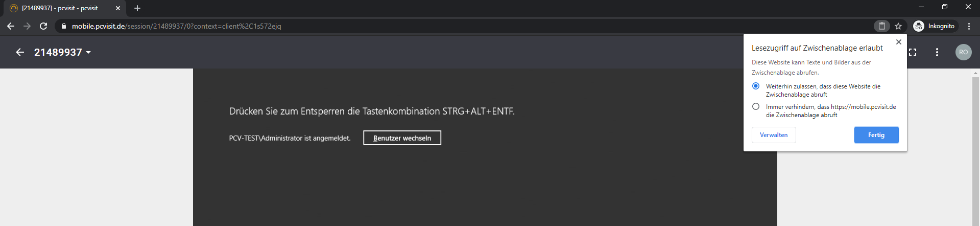Image resolution: width=980 pixels, height=226 pixels.
Task: Go back using the pcvisit session arrow
Action: pos(20,52)
